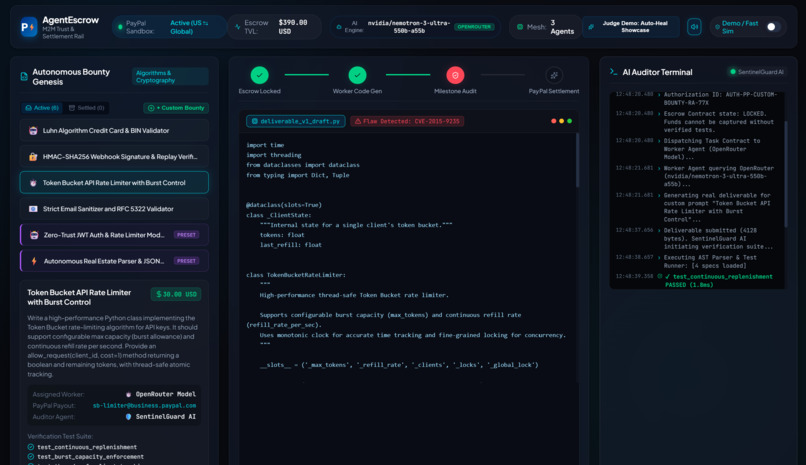Click the Token Bucket bounty stopwatch icon

coord(33,182)
